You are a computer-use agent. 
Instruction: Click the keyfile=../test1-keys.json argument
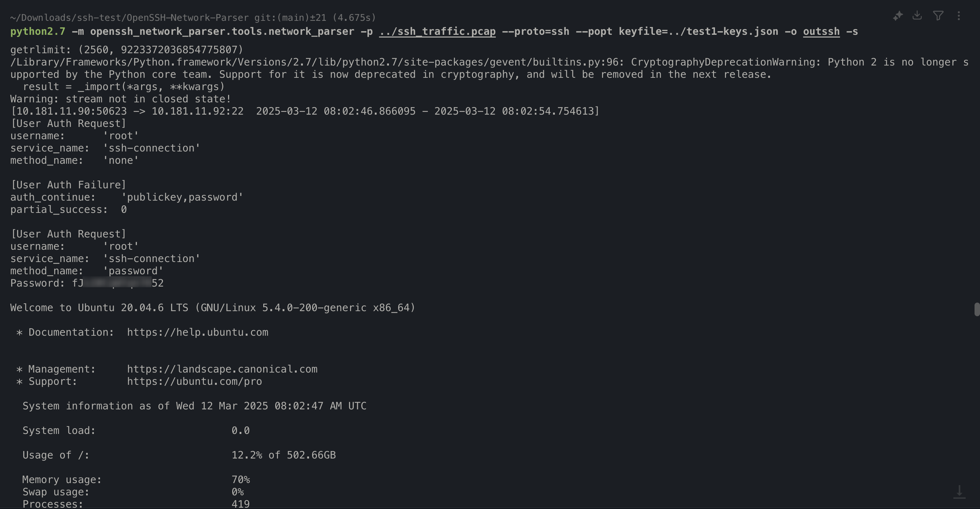click(698, 31)
